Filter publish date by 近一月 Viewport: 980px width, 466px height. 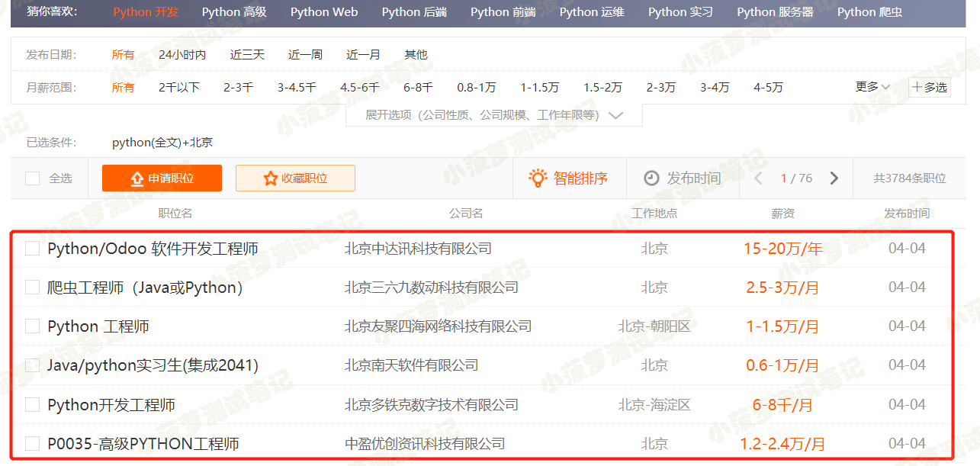click(x=363, y=55)
